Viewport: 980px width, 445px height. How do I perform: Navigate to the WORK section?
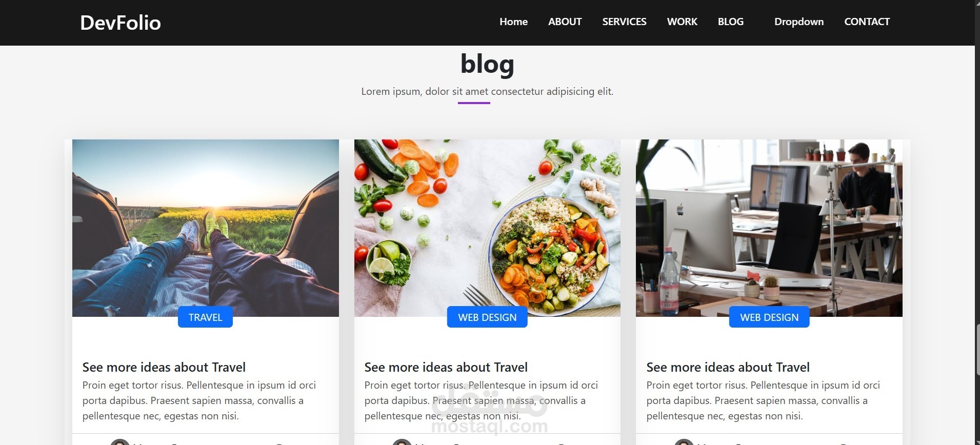click(682, 22)
